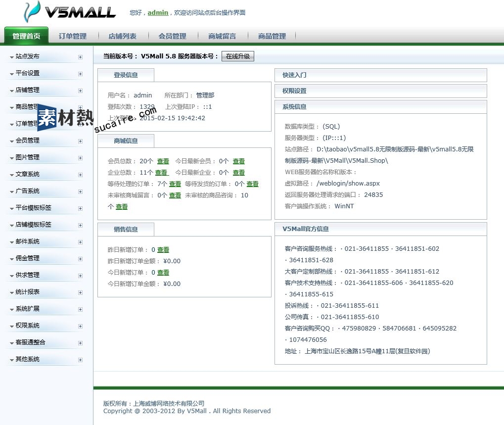Click the V5Mall官方信息 panel header

coord(381,229)
